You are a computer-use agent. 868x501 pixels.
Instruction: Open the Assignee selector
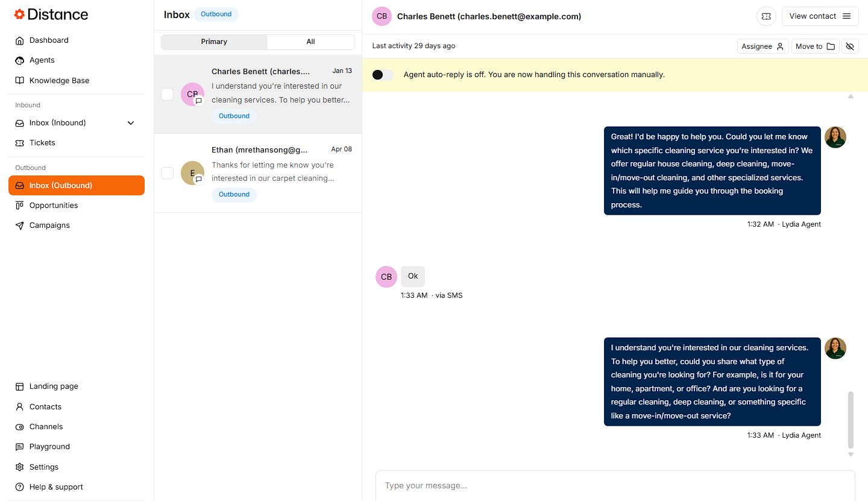click(x=763, y=46)
